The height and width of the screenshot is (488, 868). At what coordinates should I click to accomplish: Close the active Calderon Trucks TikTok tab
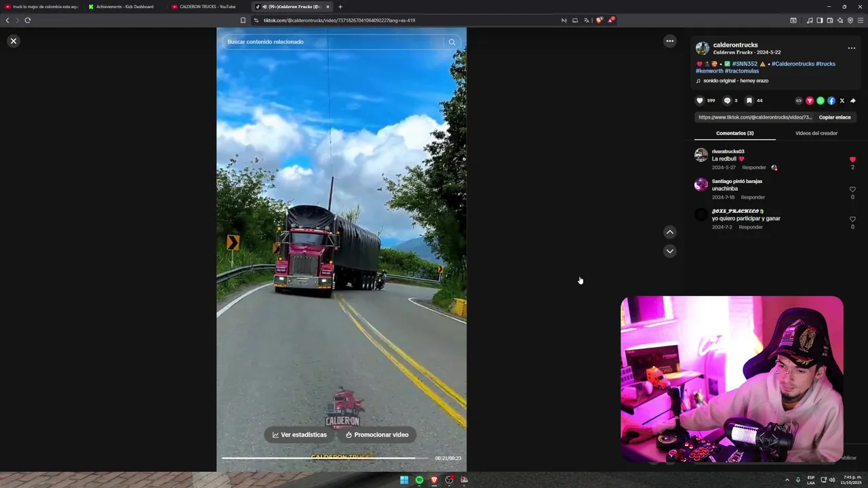[x=328, y=7]
